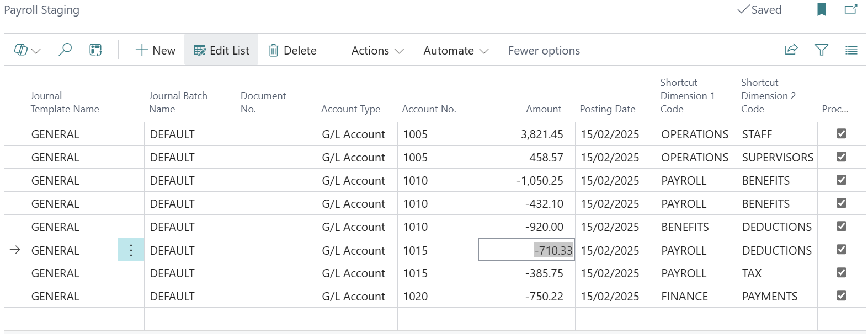Open the search magnifier icon

[65, 50]
